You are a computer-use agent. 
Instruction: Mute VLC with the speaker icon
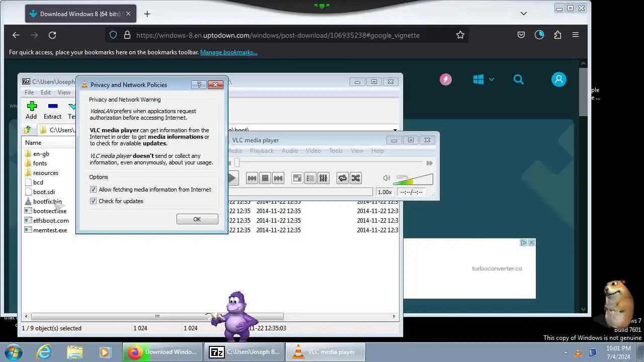tap(386, 178)
